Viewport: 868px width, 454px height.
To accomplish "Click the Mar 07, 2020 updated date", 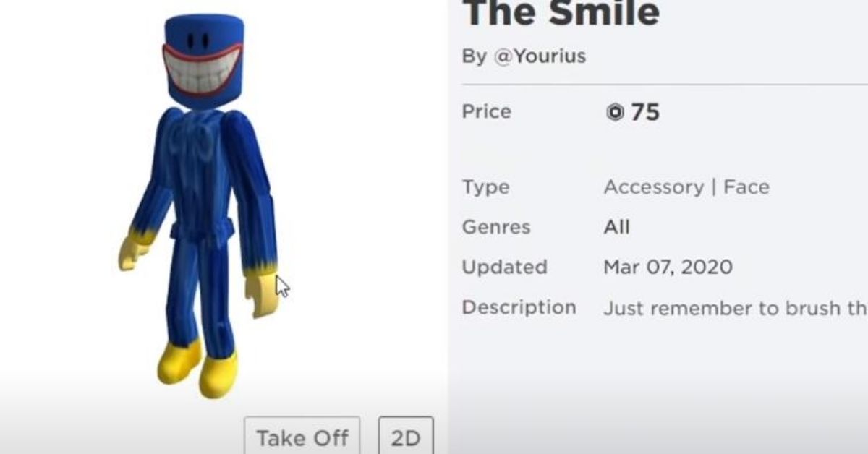I will tap(668, 267).
